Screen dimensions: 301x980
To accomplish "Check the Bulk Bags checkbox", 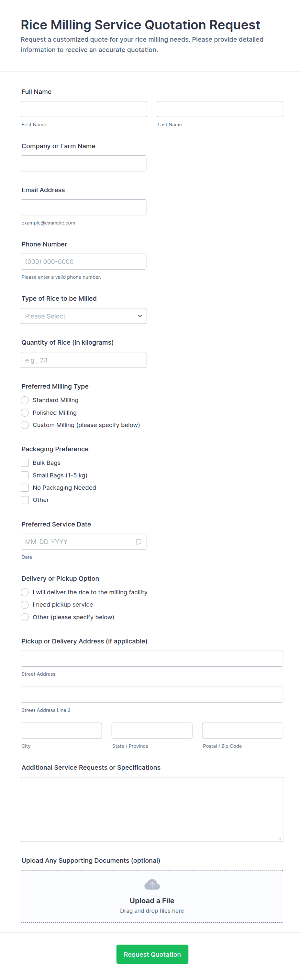I will (x=25, y=463).
